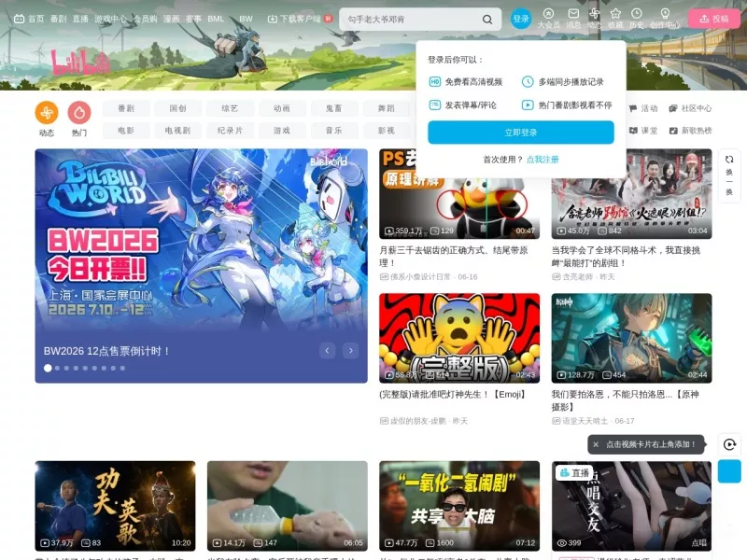This screenshot has height=560, width=747.
Task: Open the 一氧化二氢闹剧 video thumbnail
Action: point(459,506)
